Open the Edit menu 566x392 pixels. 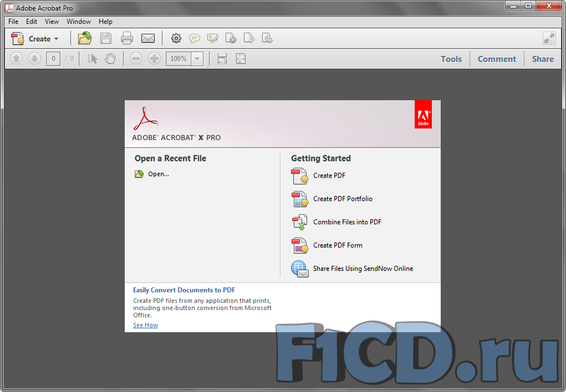click(x=32, y=22)
